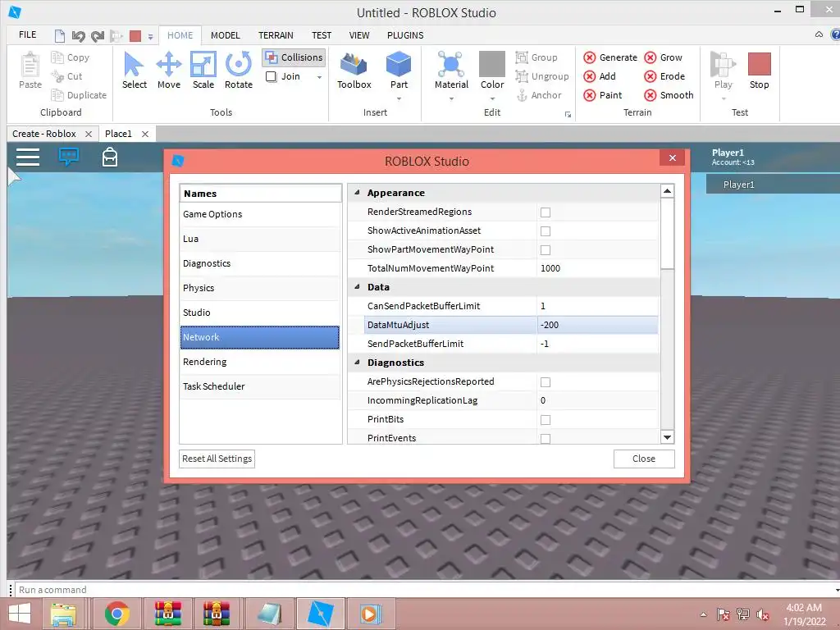Stop the running test
This screenshot has height=630, width=840.
click(x=759, y=71)
